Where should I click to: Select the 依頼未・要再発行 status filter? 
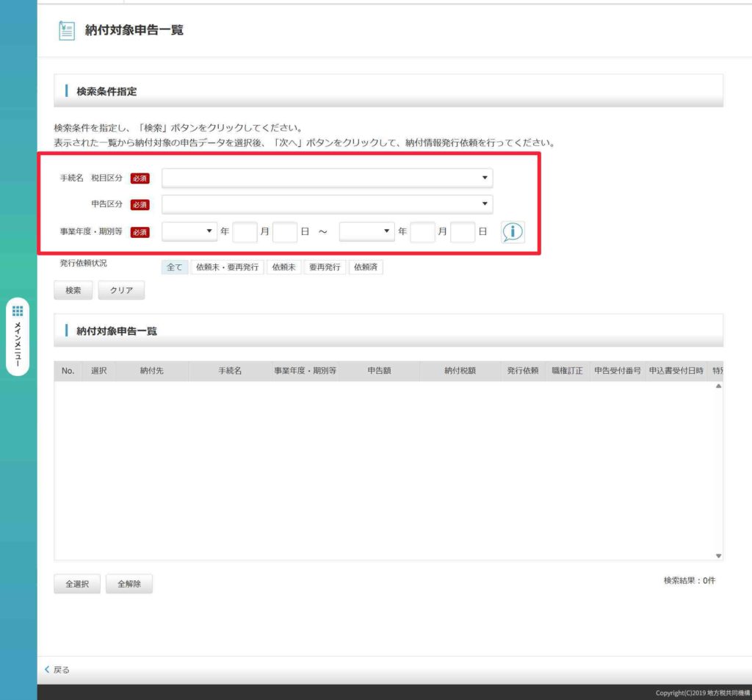click(227, 267)
